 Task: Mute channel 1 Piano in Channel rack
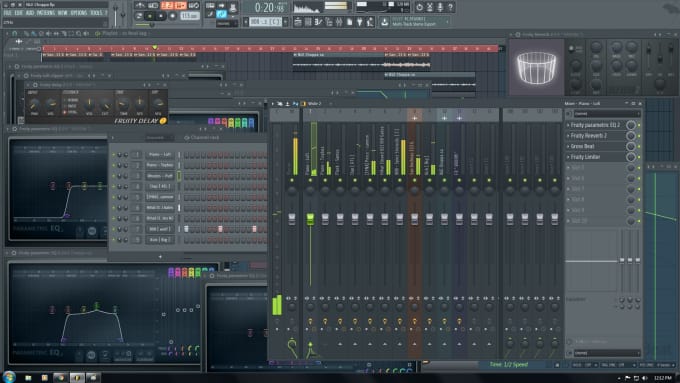click(114, 155)
